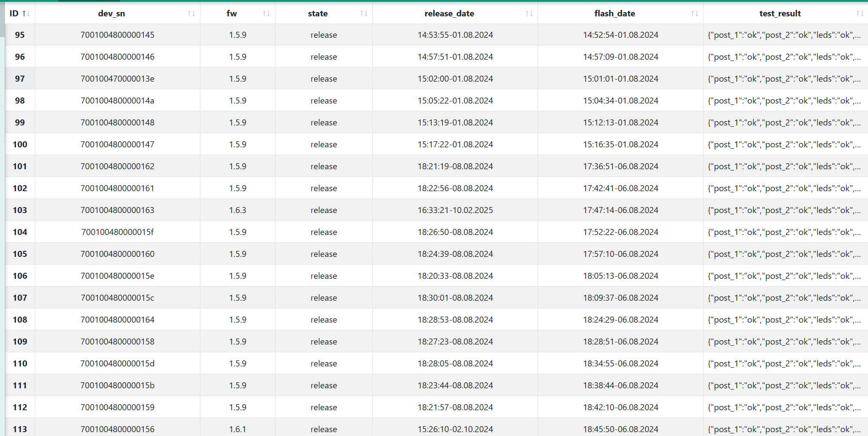Click release date 18:30:01-08.08.2024
This screenshot has width=868, height=436.
(455, 298)
